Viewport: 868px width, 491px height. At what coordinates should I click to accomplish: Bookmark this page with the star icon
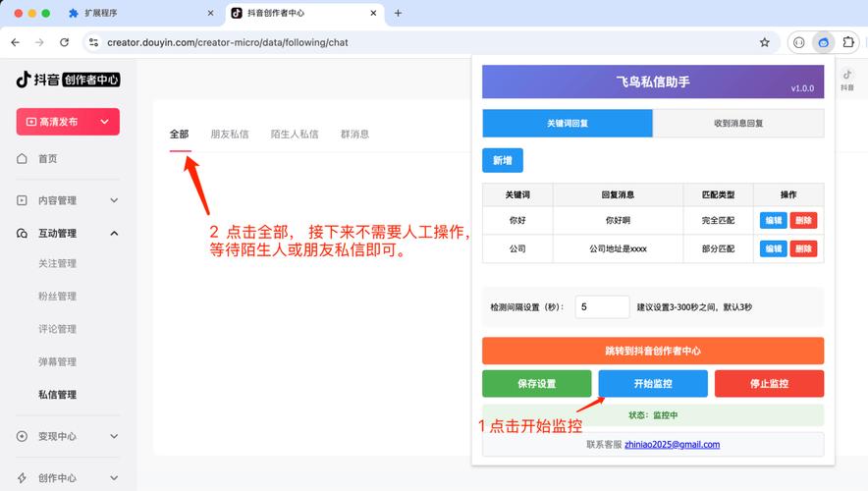click(x=764, y=42)
